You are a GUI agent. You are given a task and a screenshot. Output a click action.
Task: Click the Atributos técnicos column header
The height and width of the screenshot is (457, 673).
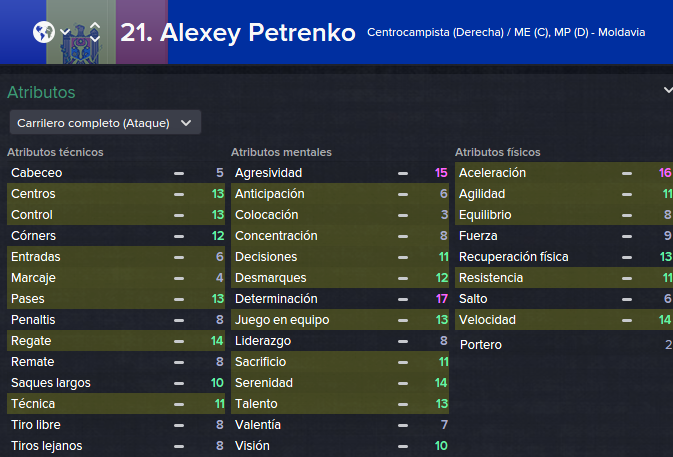pos(55,152)
